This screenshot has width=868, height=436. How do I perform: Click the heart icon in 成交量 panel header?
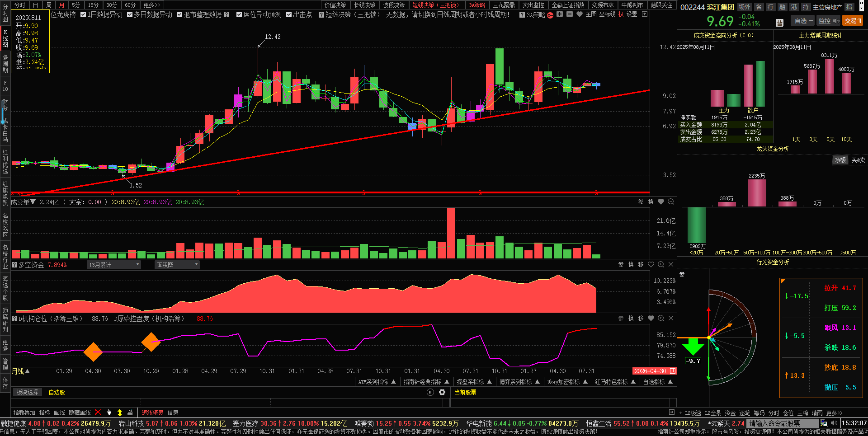tap(661, 202)
